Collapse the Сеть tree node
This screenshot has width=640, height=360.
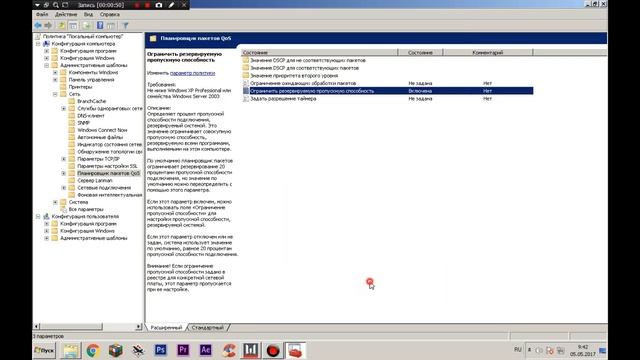[55, 94]
